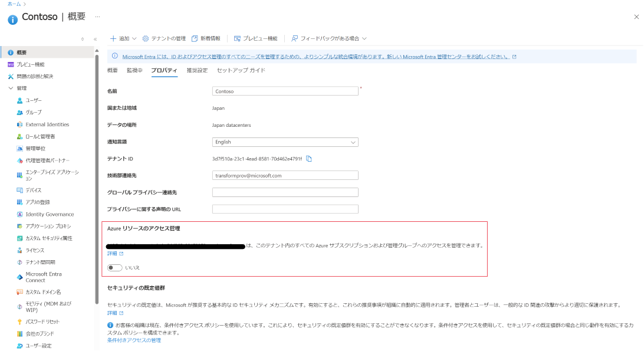The width and height of the screenshot is (644, 351).
Task: Expand フィードバックがある場合 dropdown
Action: [329, 38]
